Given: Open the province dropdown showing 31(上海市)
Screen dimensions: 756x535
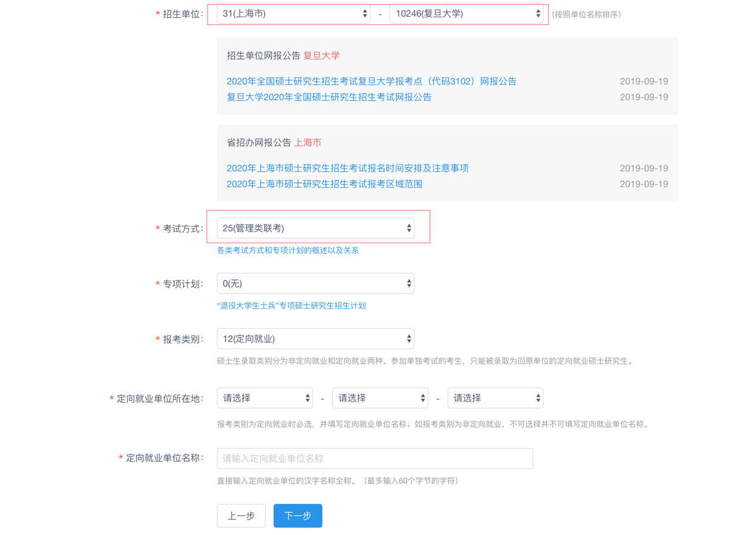Looking at the screenshot, I should pos(293,14).
